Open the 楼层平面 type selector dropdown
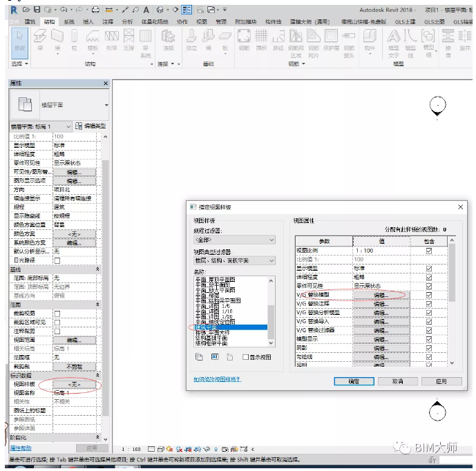476x471 pixels. pyautogui.click(x=59, y=105)
